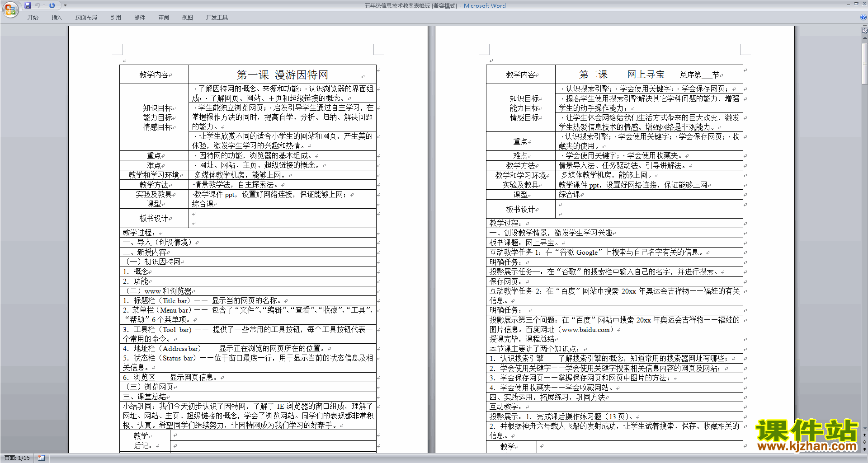This screenshot has height=463, width=868.
Task: Click the row 4. 地址栏（Address bar）
Action: pyautogui.click(x=248, y=348)
